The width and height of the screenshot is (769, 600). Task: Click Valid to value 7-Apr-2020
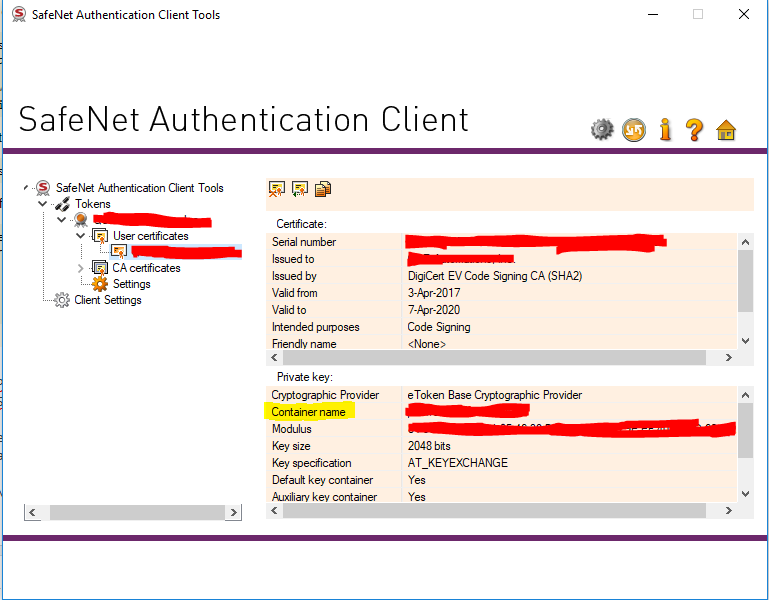(434, 310)
